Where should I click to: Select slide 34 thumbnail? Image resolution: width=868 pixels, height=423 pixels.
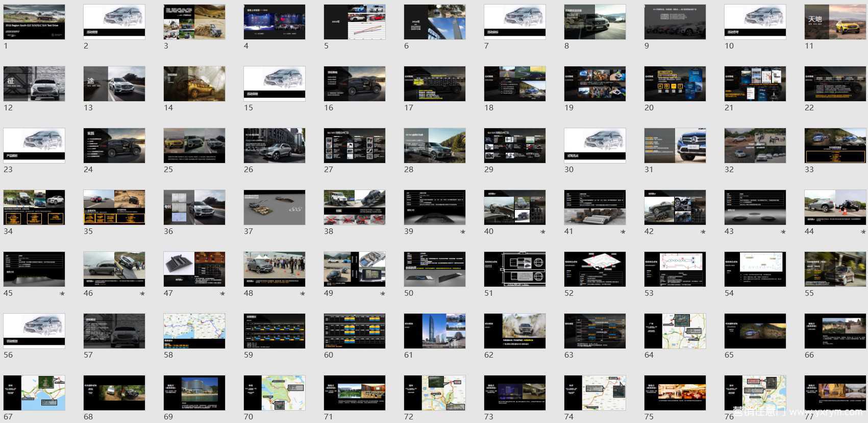(x=34, y=207)
